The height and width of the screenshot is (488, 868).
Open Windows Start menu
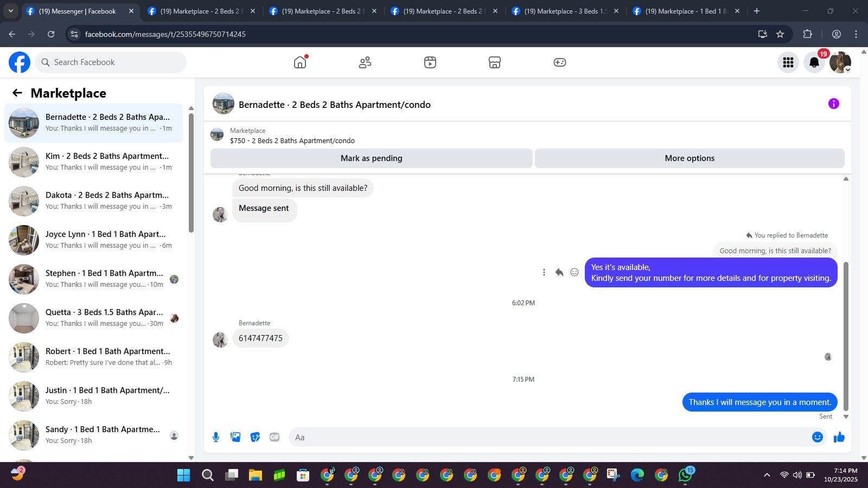pos(184,476)
